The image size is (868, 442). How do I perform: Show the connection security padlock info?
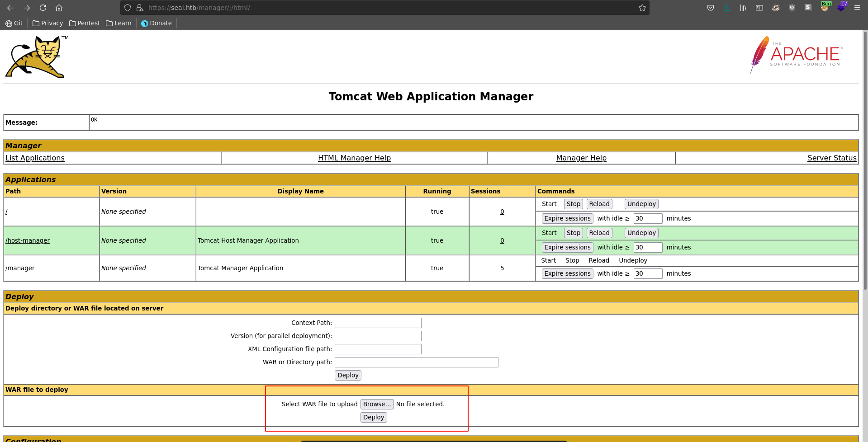pos(140,8)
